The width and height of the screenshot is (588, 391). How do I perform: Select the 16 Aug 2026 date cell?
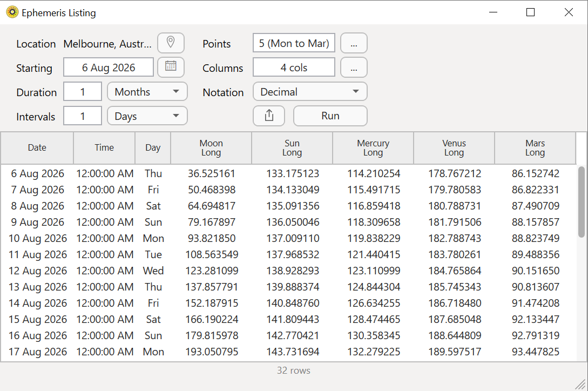(x=37, y=335)
